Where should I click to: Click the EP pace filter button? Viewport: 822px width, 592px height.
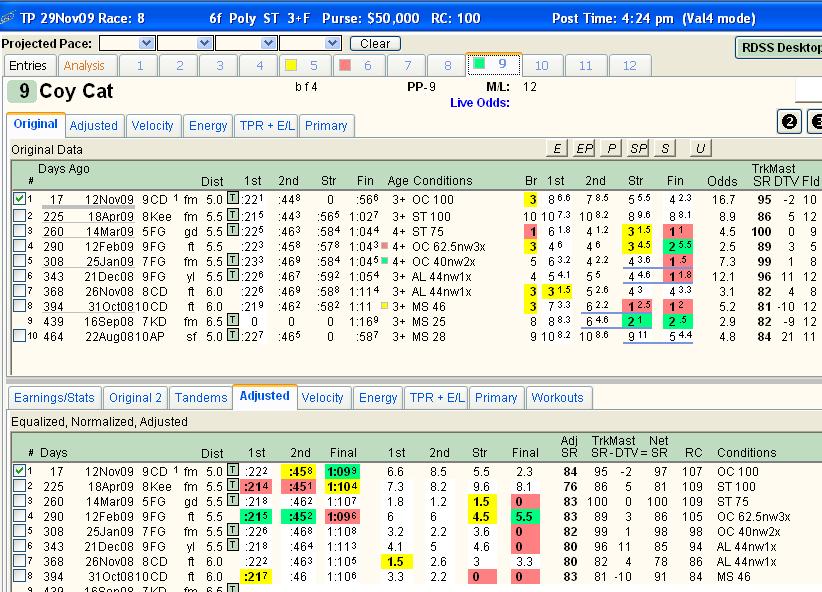584,148
